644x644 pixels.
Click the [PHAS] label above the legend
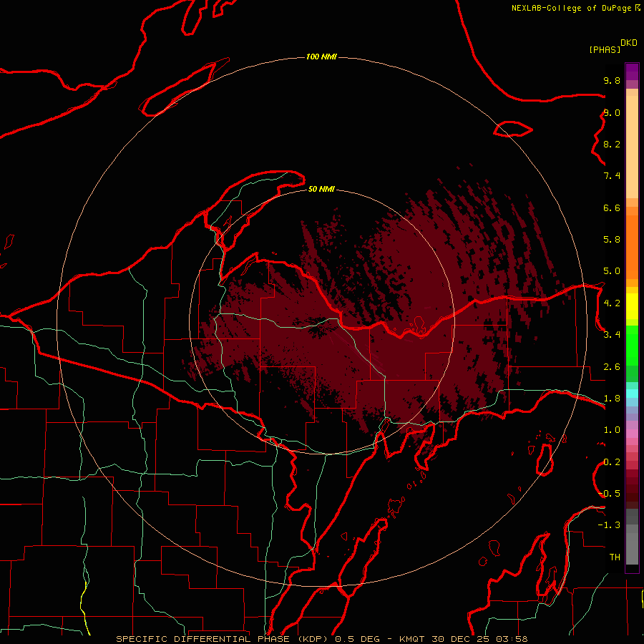(x=605, y=49)
